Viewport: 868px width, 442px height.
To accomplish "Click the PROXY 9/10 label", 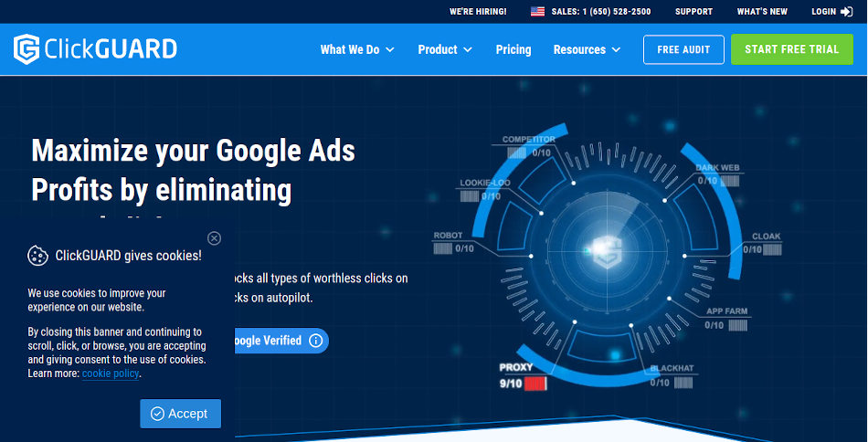I will 523,375.
